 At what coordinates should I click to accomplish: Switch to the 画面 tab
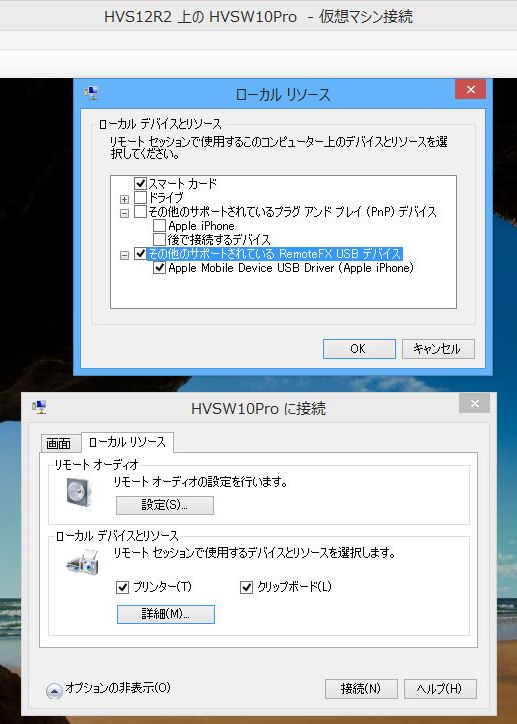tap(59, 443)
